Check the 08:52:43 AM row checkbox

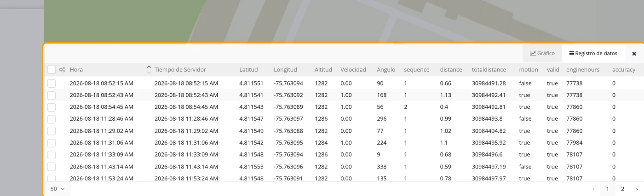coord(52,95)
